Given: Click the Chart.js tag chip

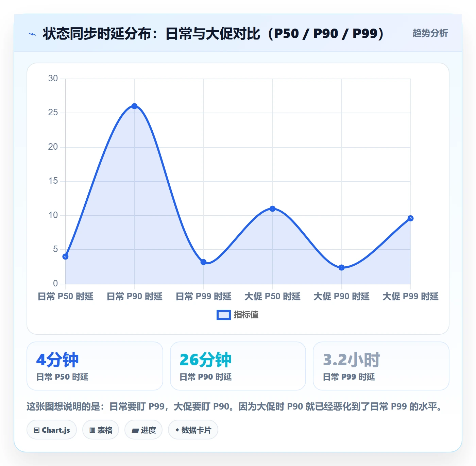Looking at the screenshot, I should (52, 430).
